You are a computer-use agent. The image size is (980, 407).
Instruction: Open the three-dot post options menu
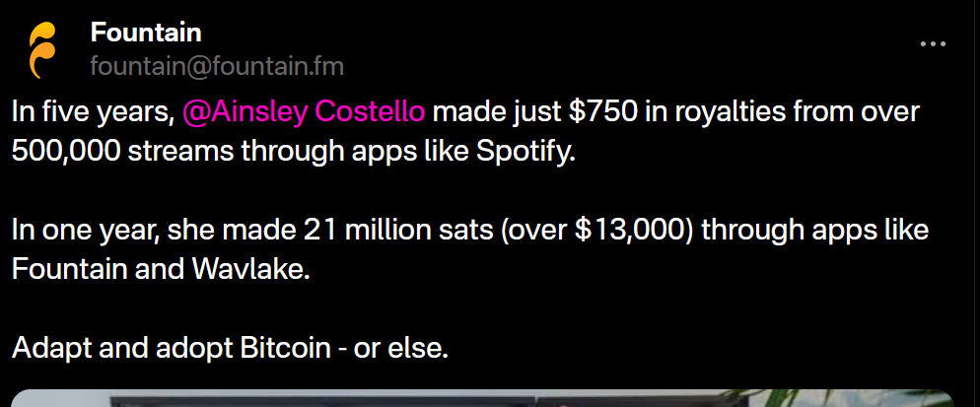(932, 44)
